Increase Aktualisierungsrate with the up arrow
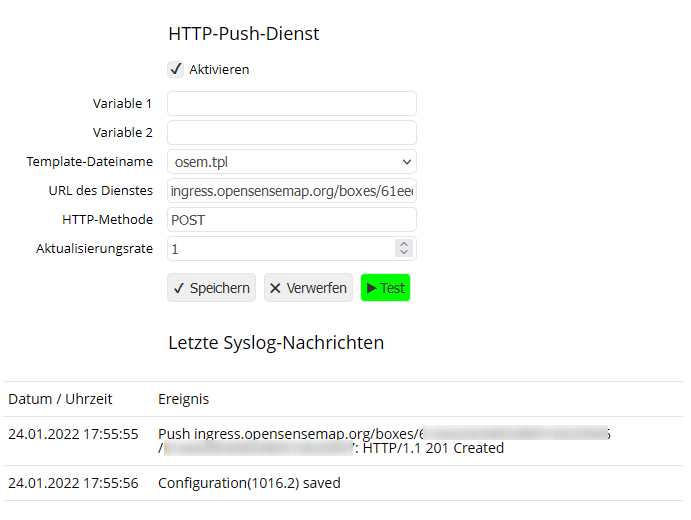This screenshot has height=520, width=691. [404, 244]
